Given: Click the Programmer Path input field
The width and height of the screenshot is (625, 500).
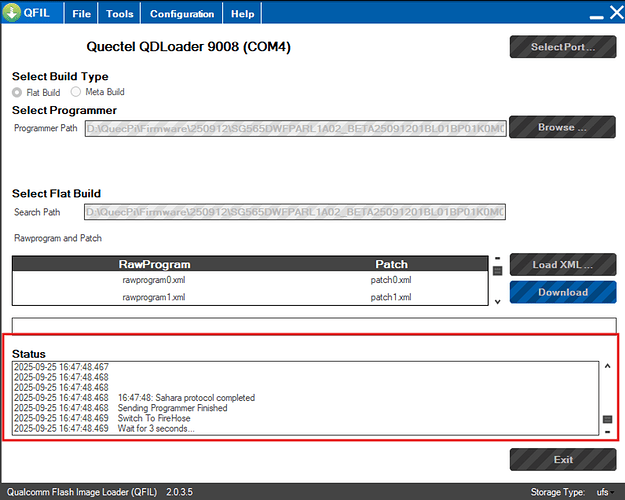Looking at the screenshot, I should pos(295,128).
